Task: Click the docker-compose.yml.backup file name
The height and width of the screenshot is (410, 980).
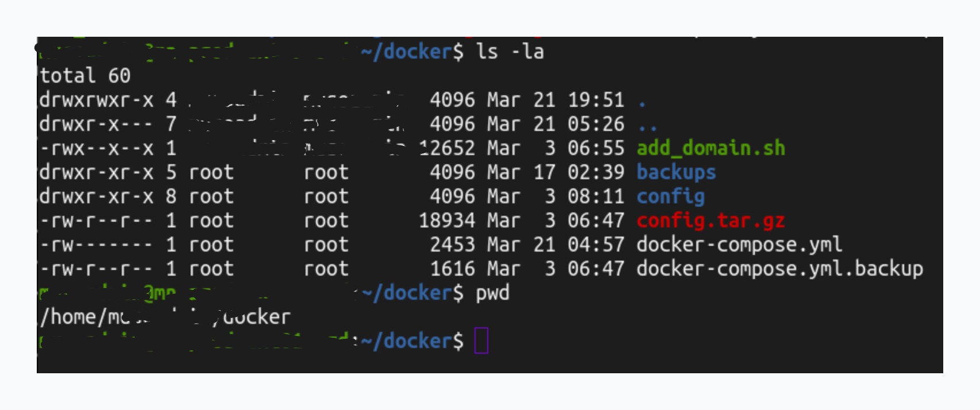Action: click(x=780, y=269)
